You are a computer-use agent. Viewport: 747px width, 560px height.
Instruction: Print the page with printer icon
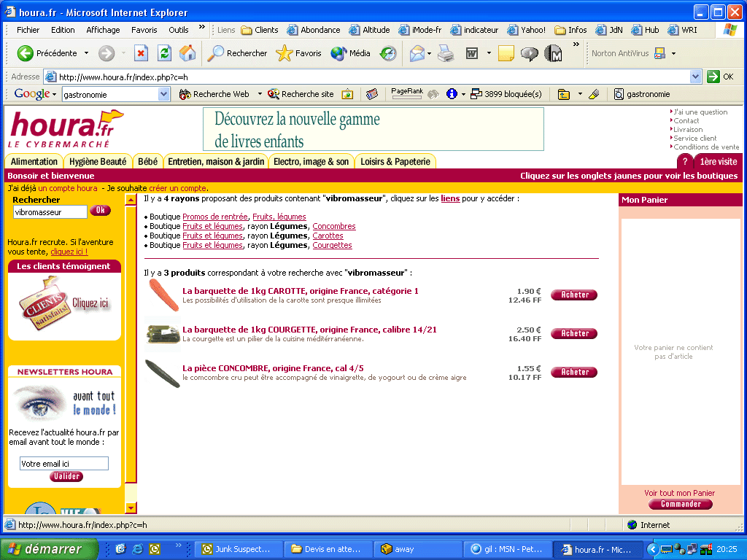pyautogui.click(x=446, y=53)
